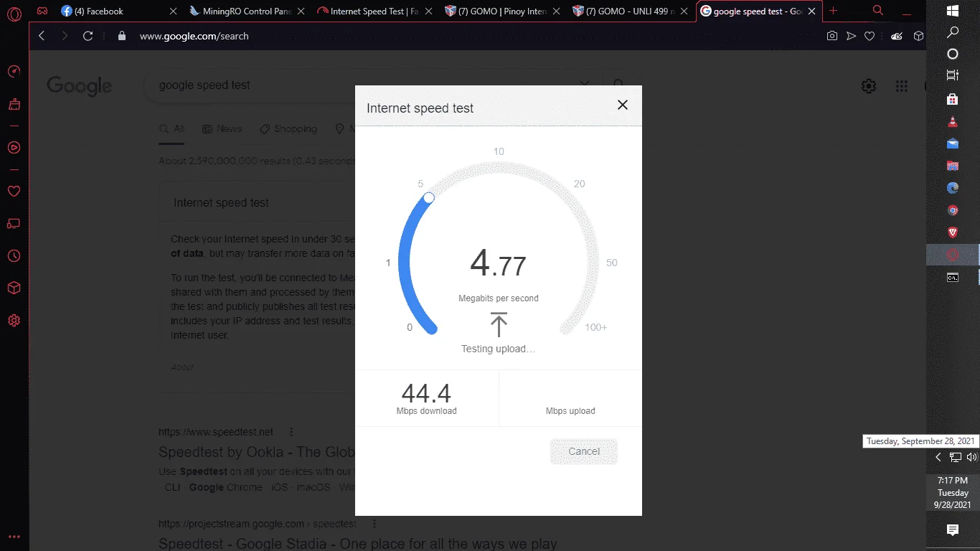Open the Google apps grid
980x551 pixels.
coord(902,86)
